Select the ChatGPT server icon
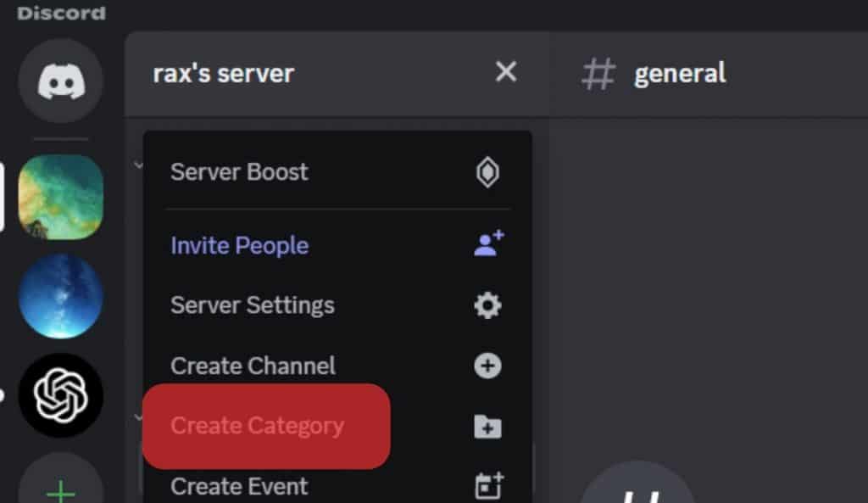The height and width of the screenshot is (503, 868). click(60, 396)
